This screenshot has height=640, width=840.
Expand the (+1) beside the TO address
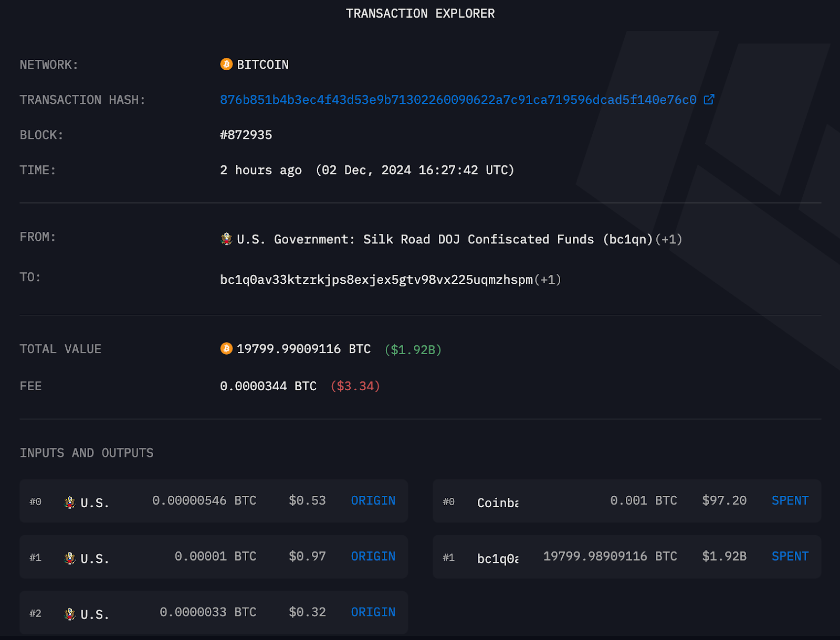[547, 280]
